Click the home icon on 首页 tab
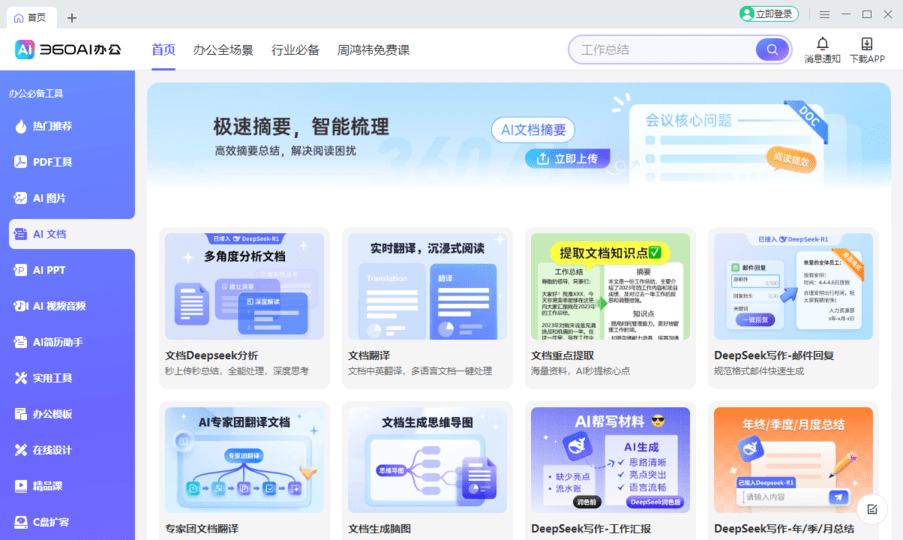The width and height of the screenshot is (903, 540). click(x=18, y=18)
